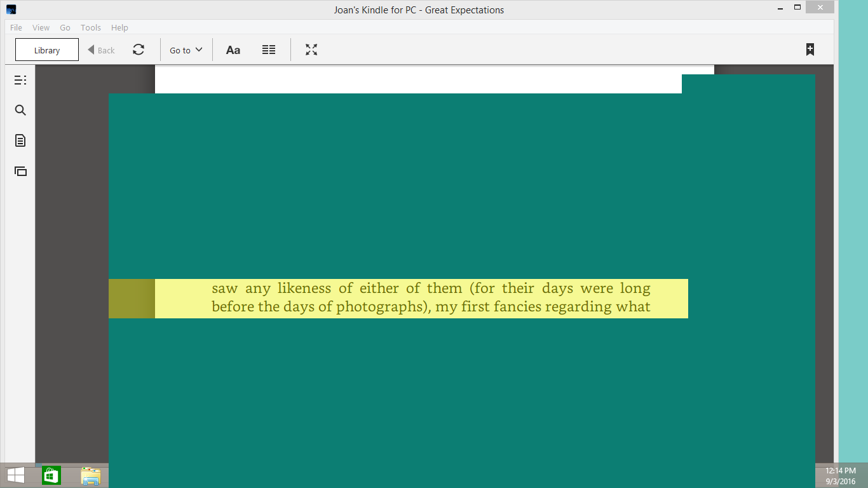Screen dimensions: 868x488
Task: Open the Tools menu
Action: click(x=90, y=27)
